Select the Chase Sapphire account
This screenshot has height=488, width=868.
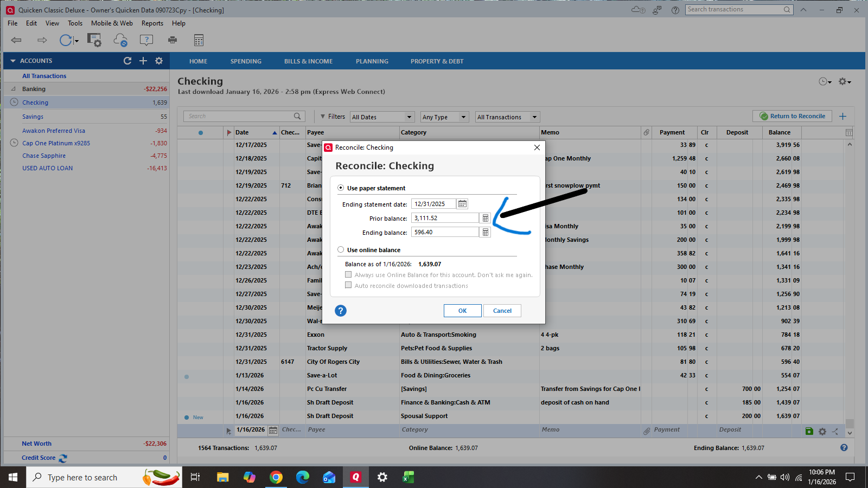[44, 156]
